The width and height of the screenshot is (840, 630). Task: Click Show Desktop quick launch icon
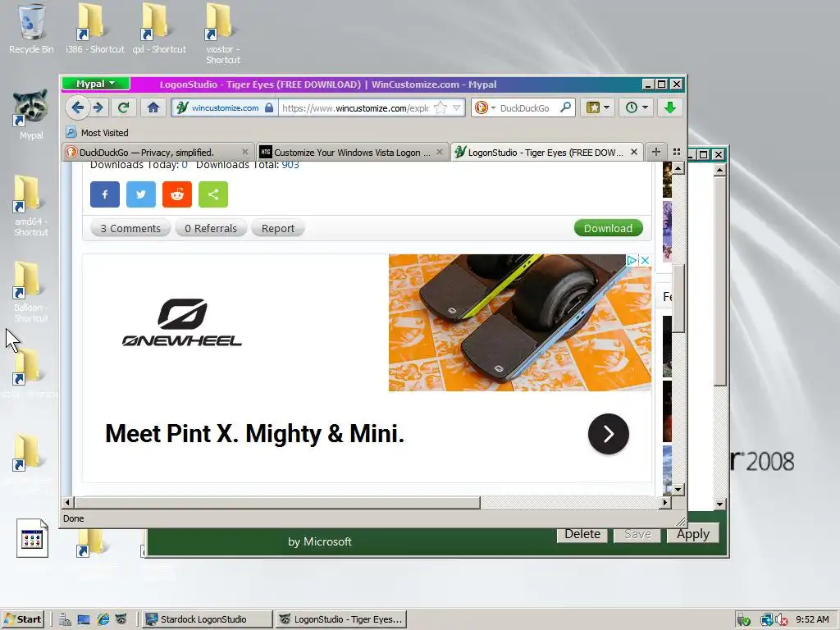tap(84, 619)
